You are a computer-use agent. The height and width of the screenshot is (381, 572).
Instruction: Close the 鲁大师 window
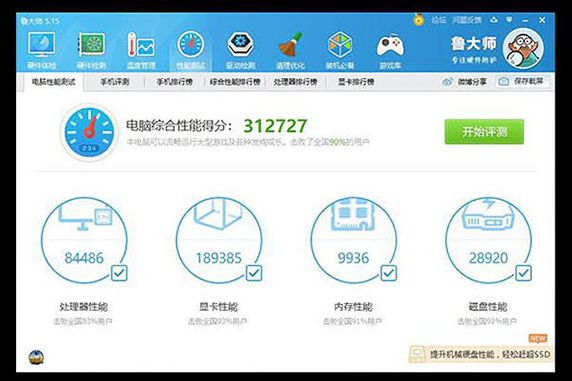coord(542,20)
